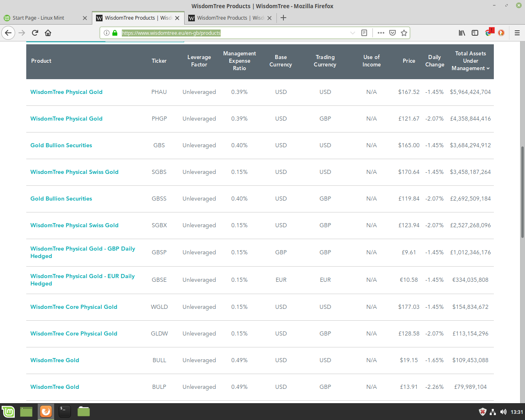Show the sidebars icon

[x=475, y=33]
